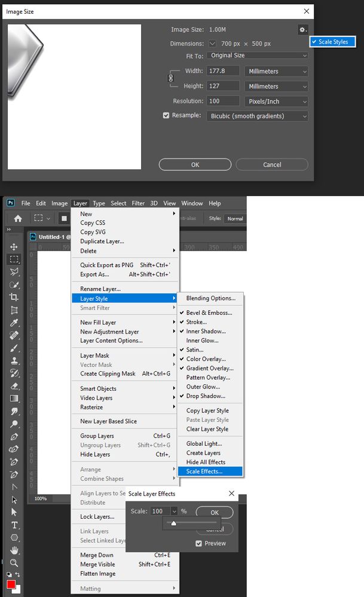Choose Blending Options from Layer Style submenu

click(x=210, y=298)
